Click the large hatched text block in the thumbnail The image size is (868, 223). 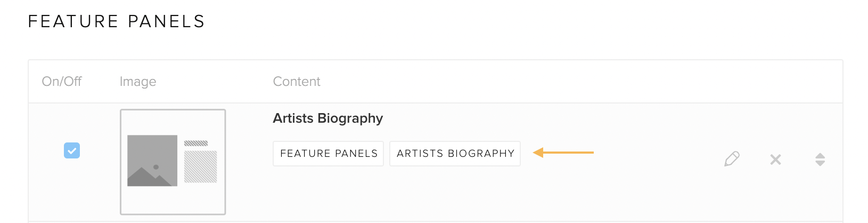point(201,166)
